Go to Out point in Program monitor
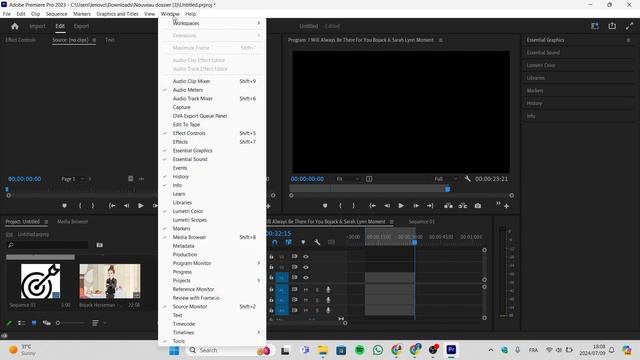 tap(430, 206)
